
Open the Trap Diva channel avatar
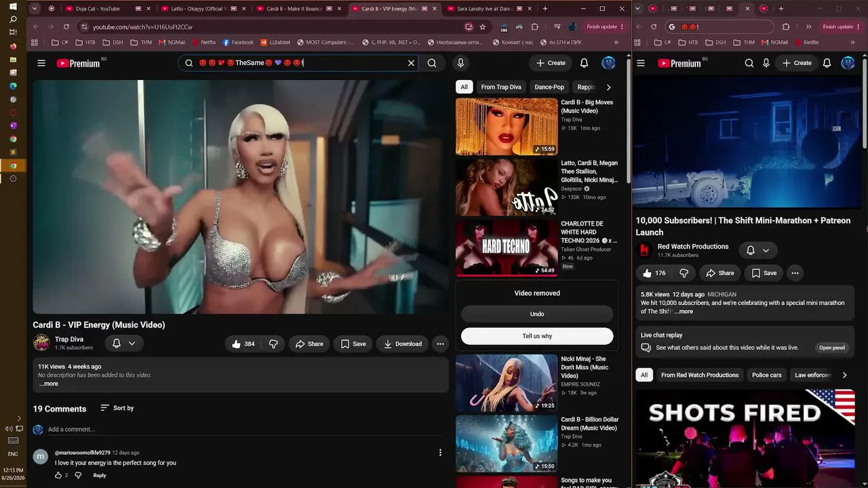(41, 343)
